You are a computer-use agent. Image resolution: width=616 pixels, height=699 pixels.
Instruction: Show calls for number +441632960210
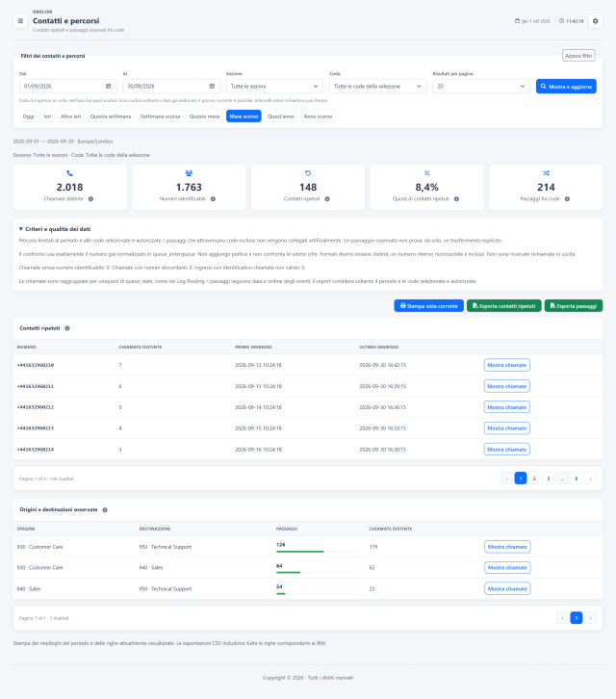507,365
